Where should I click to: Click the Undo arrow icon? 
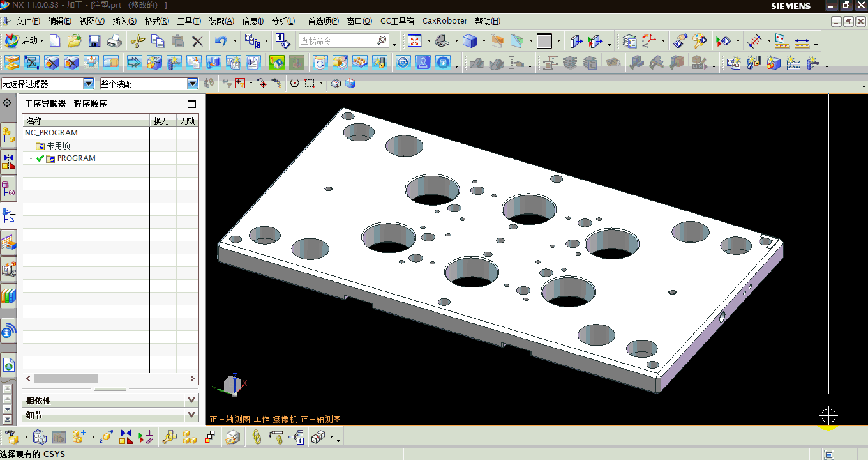point(220,42)
